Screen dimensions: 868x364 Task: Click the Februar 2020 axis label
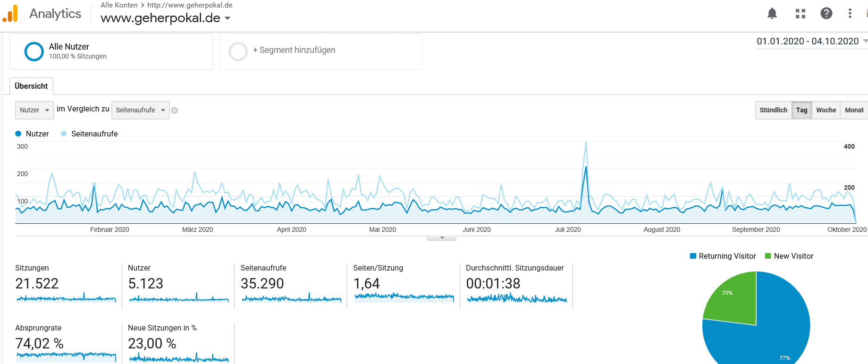coord(110,229)
